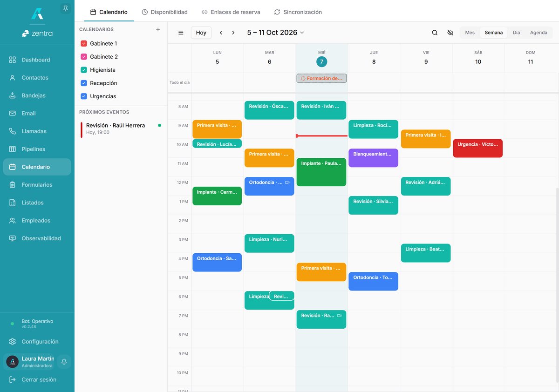The width and height of the screenshot is (559, 392).
Task: Uncheck Higienista calendar
Action: [84, 70]
